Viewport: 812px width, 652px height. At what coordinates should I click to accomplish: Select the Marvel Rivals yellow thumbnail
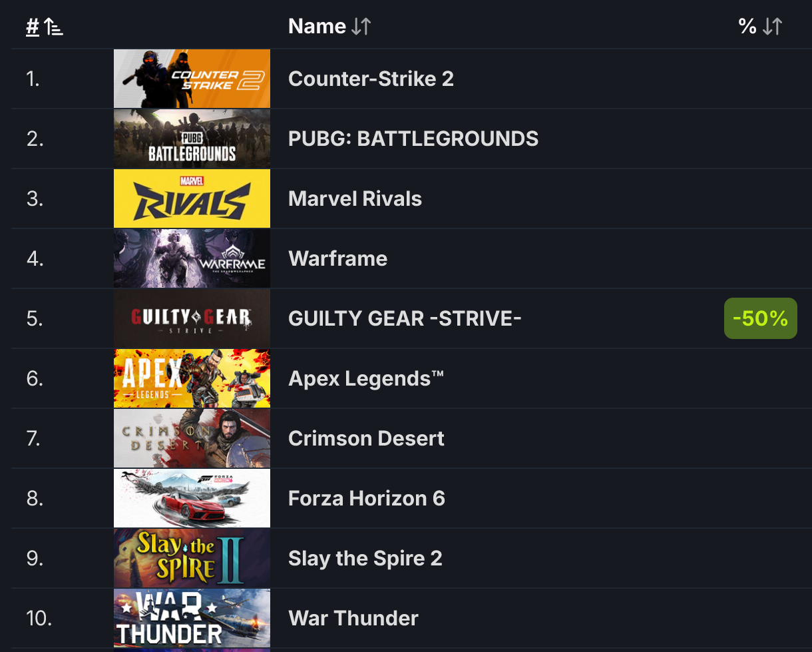(192, 198)
